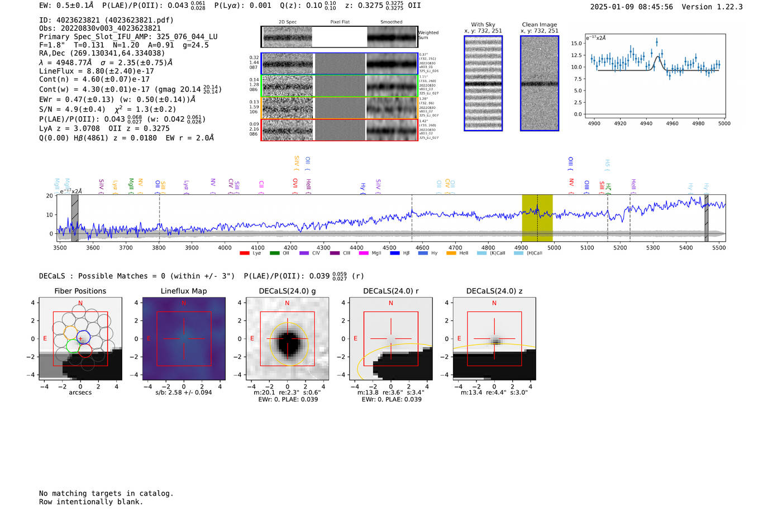Click the yellow highlighted band in spectrum
Screen dimensions: 782x532
tap(537, 218)
